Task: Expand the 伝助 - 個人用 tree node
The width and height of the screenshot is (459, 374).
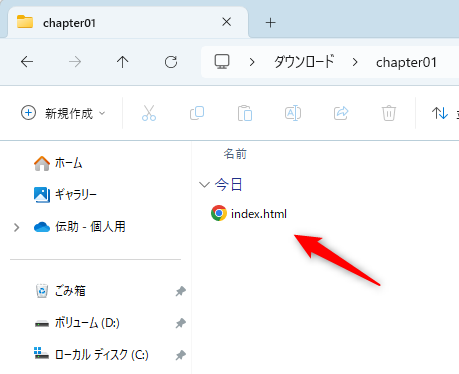Action: pos(16,227)
